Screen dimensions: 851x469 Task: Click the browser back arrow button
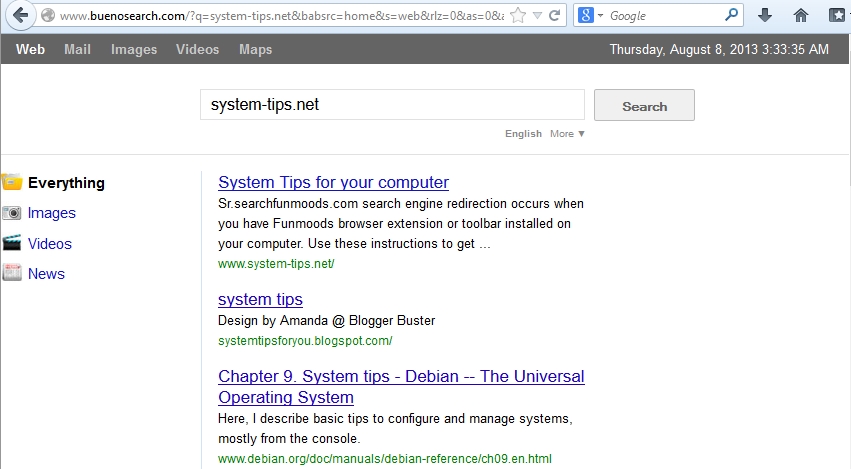coord(21,15)
